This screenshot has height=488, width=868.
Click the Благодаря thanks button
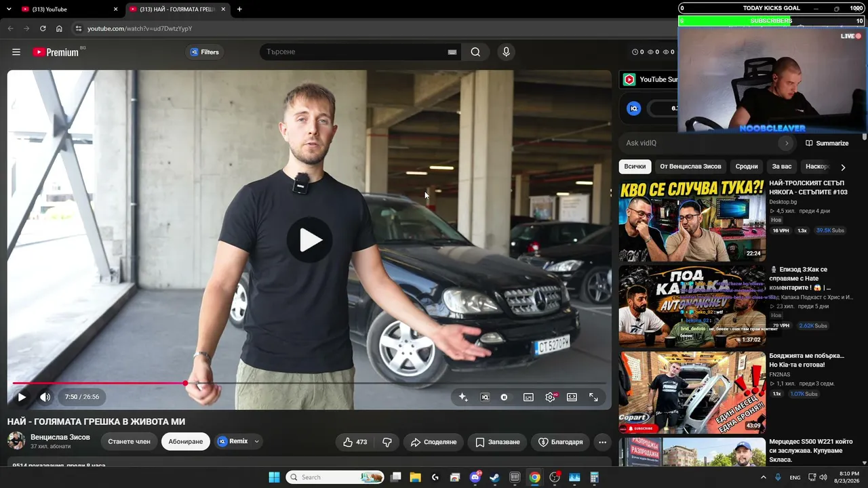tap(560, 442)
